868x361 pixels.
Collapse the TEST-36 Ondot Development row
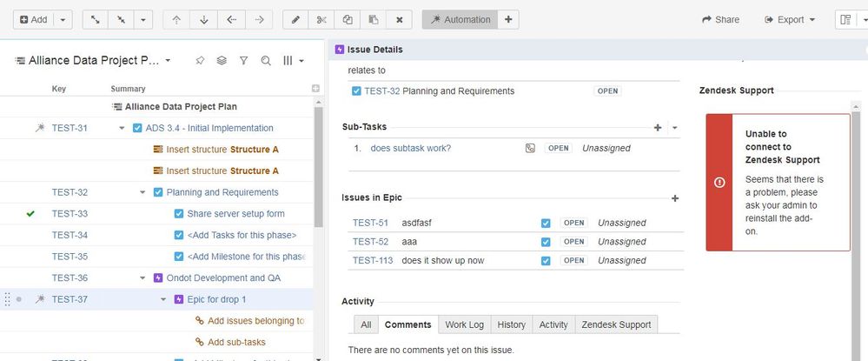tap(142, 277)
